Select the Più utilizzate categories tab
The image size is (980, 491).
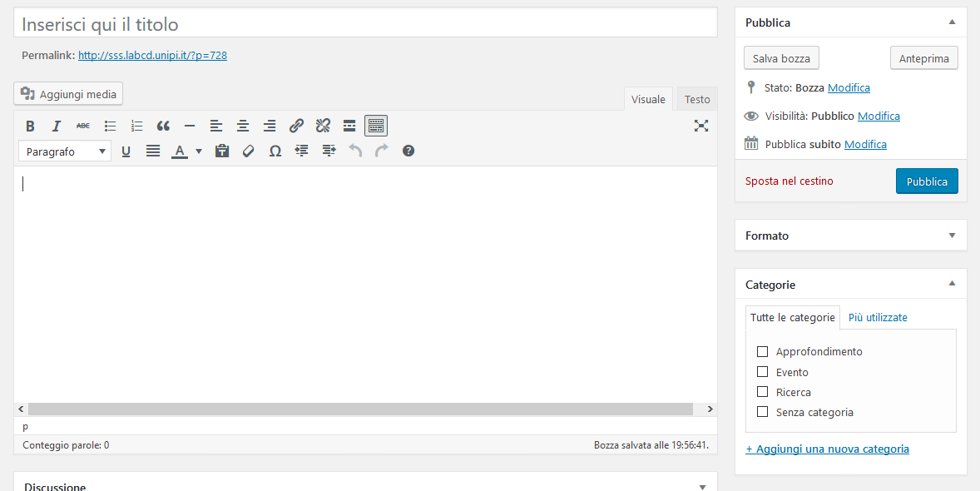[x=878, y=317]
